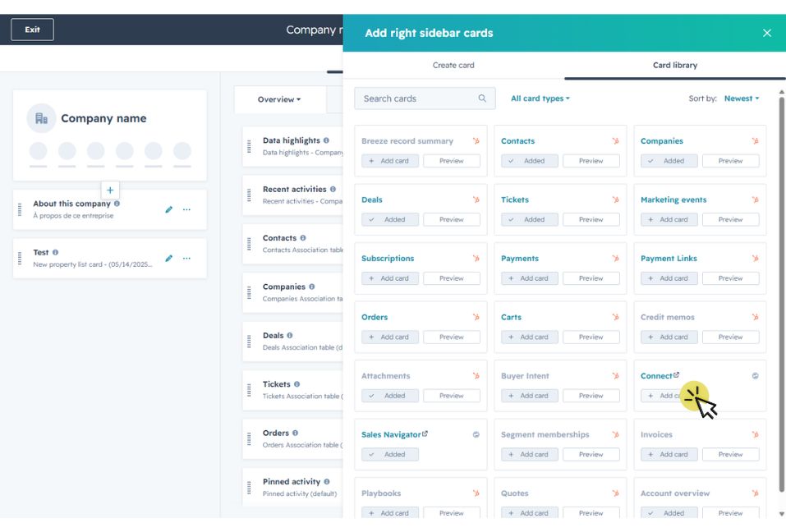This screenshot has width=786, height=532.
Task: Grab the drag handle beside Recent activities
Action: tap(249, 195)
